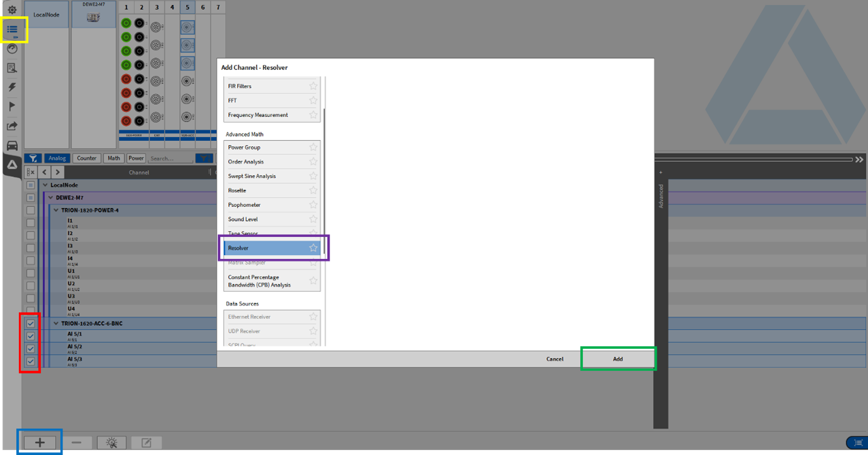Click the column selector icon left of arrows
The height and width of the screenshot is (455, 868).
click(x=30, y=172)
